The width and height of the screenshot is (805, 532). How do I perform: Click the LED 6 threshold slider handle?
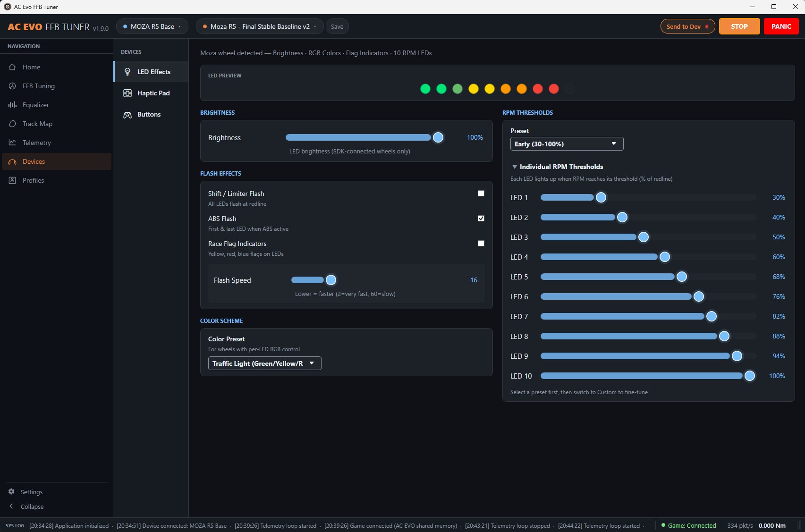click(699, 296)
